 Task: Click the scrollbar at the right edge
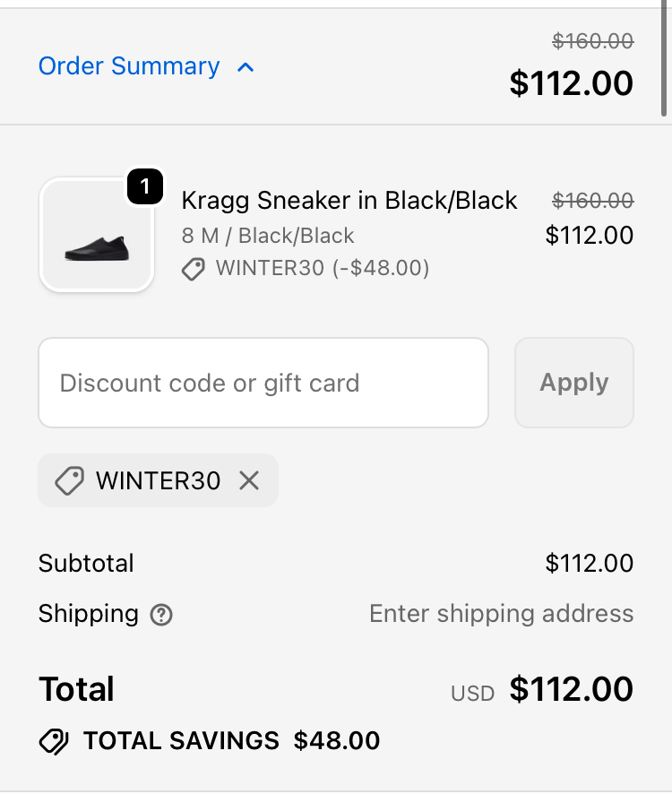(x=664, y=58)
